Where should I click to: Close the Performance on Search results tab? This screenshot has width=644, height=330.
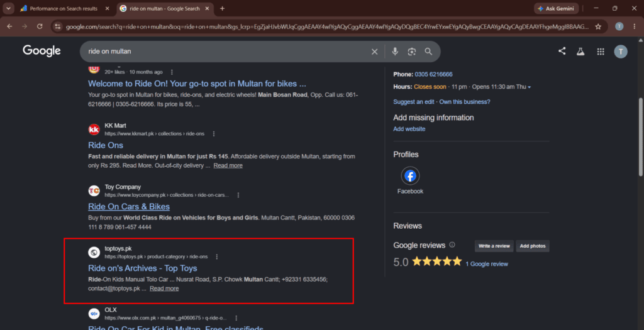pos(107,8)
